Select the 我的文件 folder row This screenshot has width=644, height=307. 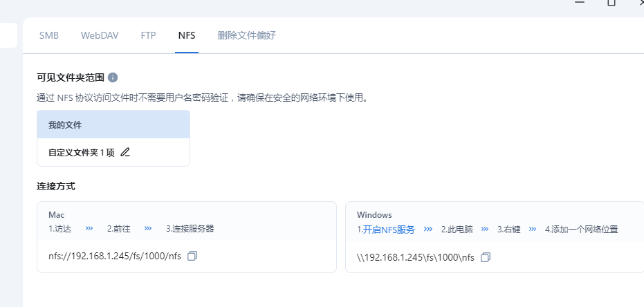[113, 125]
